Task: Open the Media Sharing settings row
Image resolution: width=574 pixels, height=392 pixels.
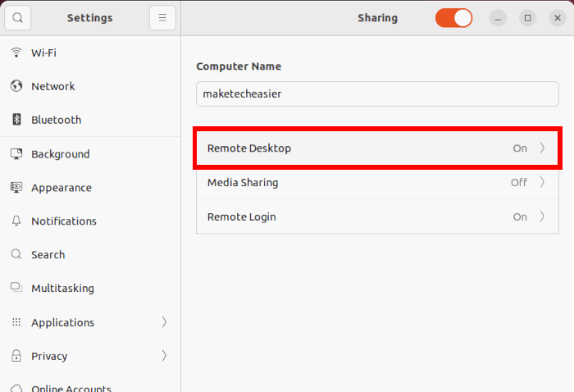Action: coord(377,183)
